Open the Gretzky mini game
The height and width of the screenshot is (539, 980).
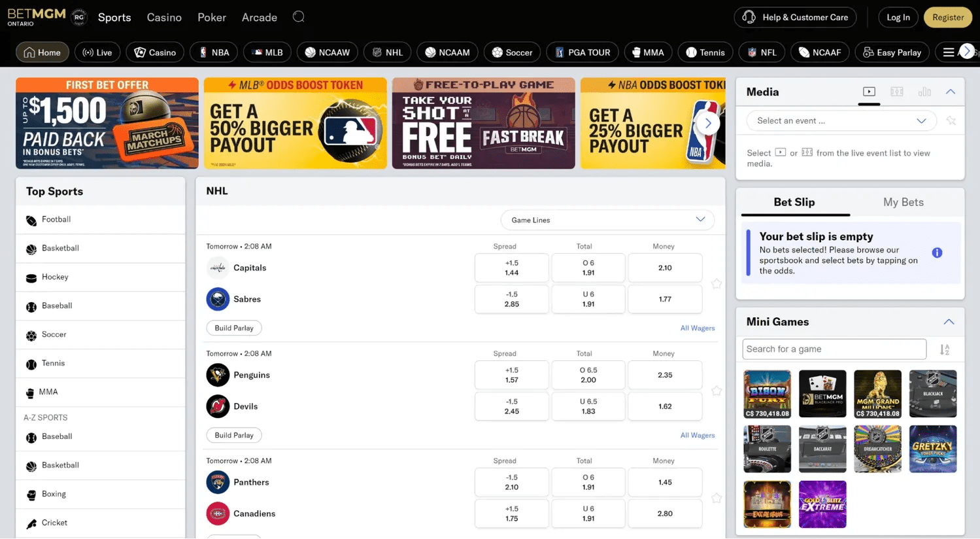coord(933,449)
